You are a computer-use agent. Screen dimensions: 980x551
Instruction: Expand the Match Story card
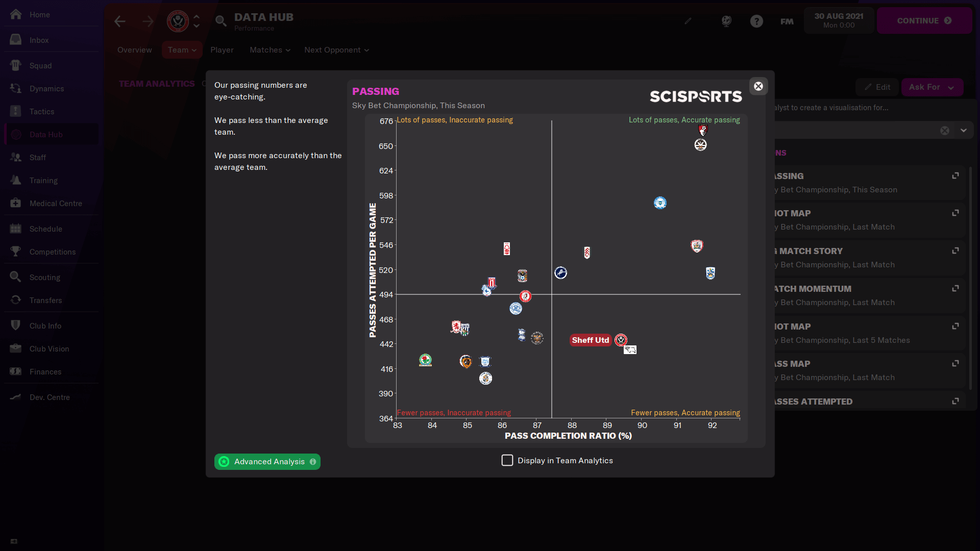click(x=955, y=251)
